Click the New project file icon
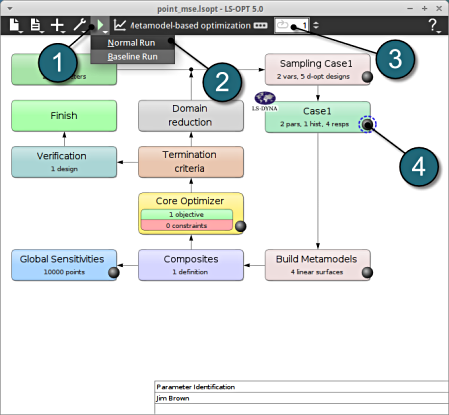The image size is (449, 415). [14, 25]
